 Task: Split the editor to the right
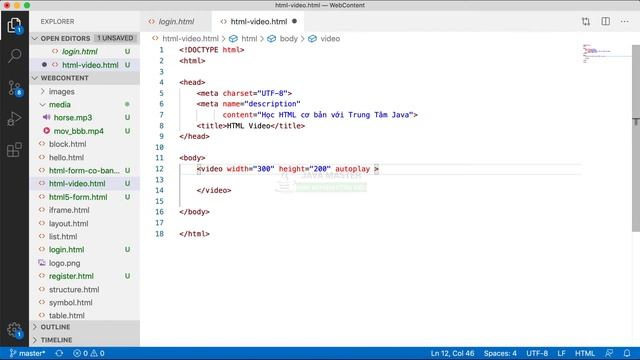pos(606,21)
